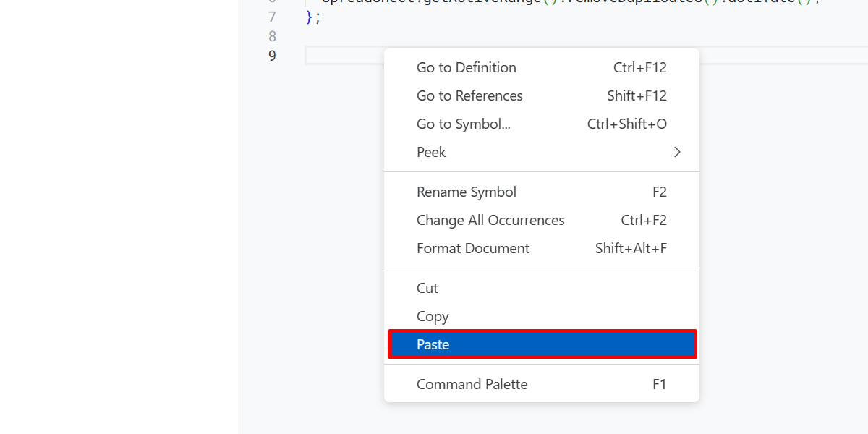Select "Go to Definition" in the context menu
Image resolution: width=868 pixels, height=434 pixels.
tap(466, 67)
